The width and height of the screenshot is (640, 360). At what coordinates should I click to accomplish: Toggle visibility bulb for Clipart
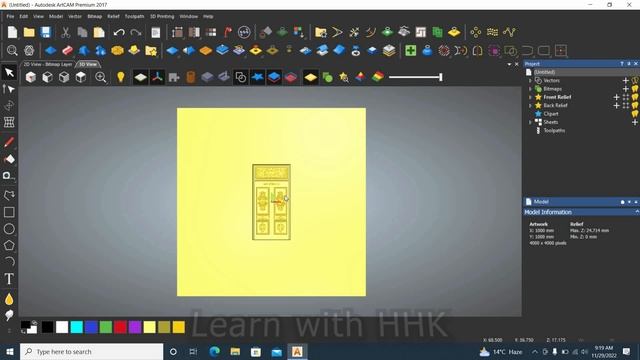[636, 114]
